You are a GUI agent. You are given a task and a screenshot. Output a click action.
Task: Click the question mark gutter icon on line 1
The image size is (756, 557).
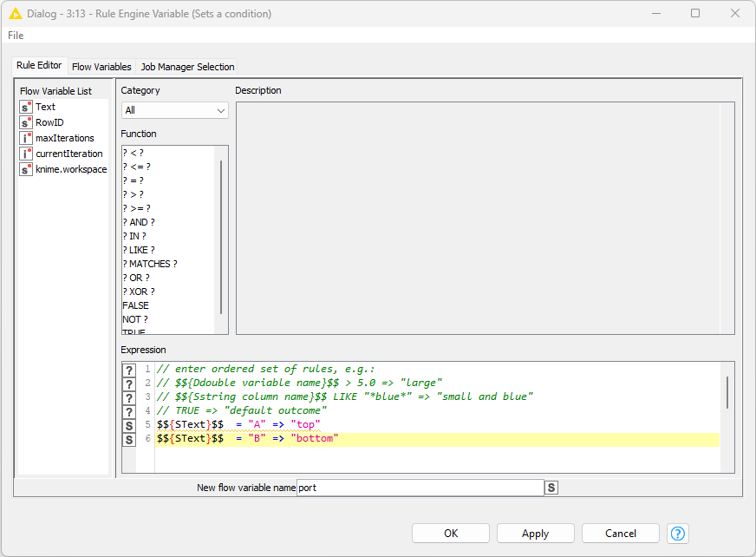click(x=128, y=370)
